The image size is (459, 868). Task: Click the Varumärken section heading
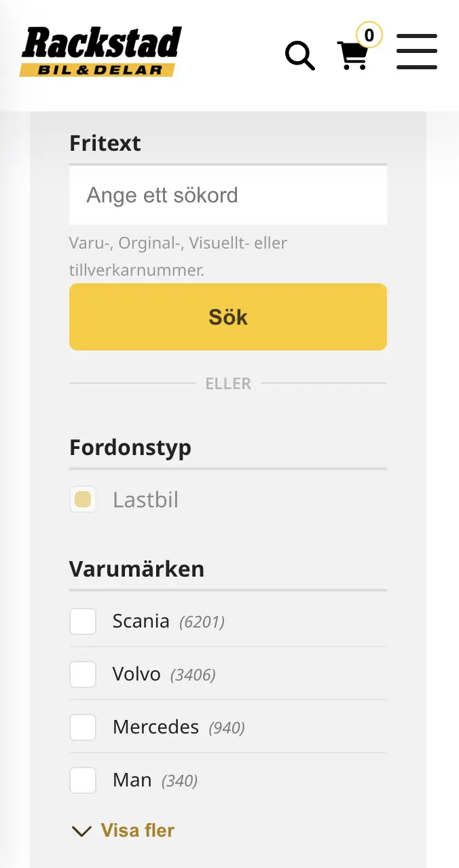pos(136,568)
